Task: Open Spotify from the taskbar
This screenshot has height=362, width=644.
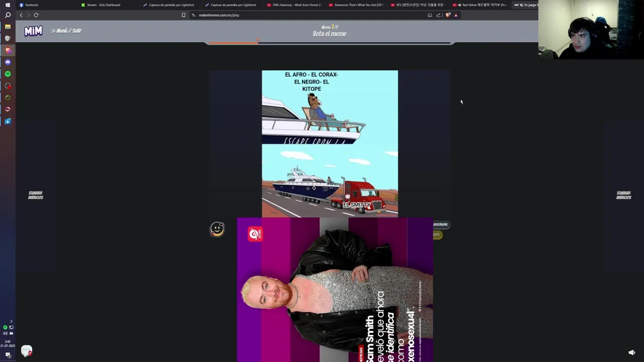Action: (x=8, y=74)
